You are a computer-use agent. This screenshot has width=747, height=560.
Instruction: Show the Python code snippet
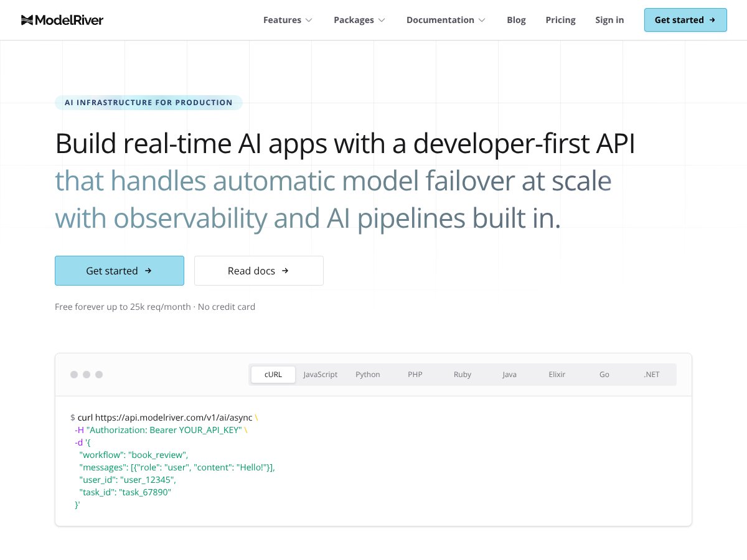367,374
